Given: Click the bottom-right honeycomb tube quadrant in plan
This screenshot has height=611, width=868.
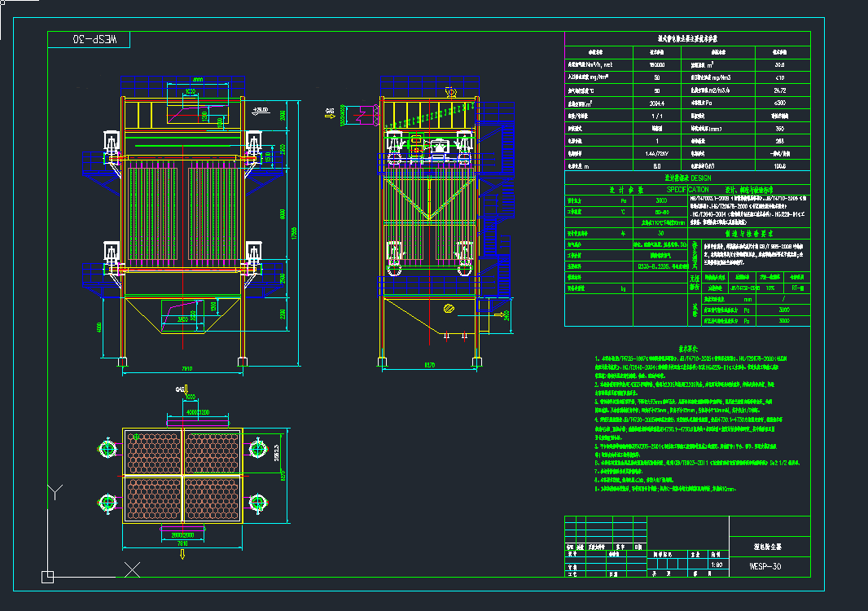Looking at the screenshot, I should point(213,499).
